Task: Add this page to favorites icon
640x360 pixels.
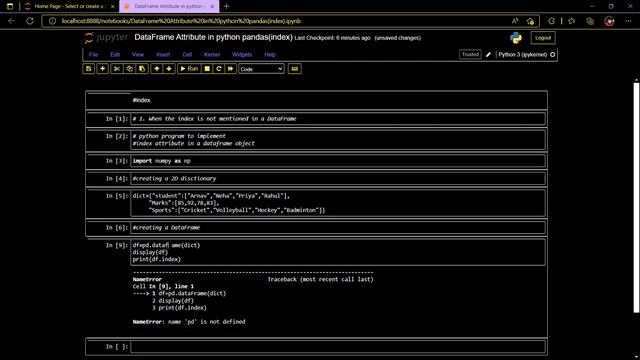Action: point(530,21)
